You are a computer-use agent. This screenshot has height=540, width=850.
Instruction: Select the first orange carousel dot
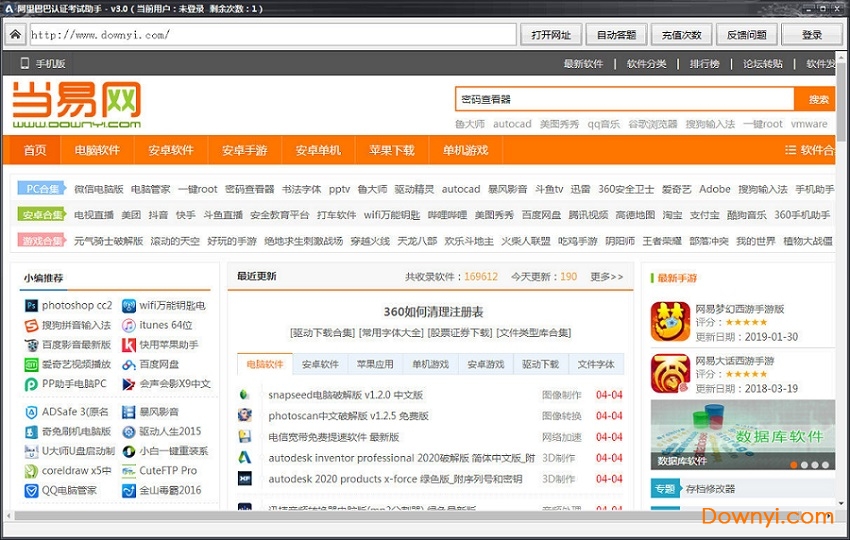click(793, 465)
